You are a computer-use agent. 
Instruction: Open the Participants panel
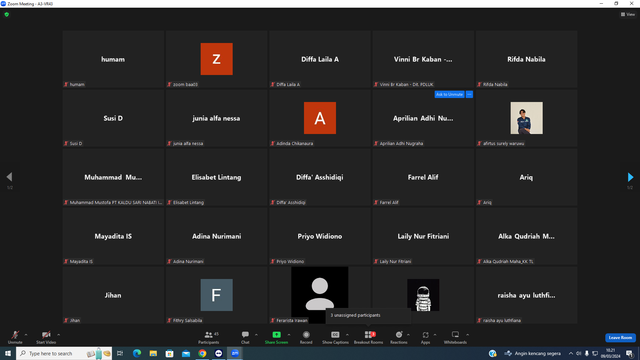tap(209, 337)
